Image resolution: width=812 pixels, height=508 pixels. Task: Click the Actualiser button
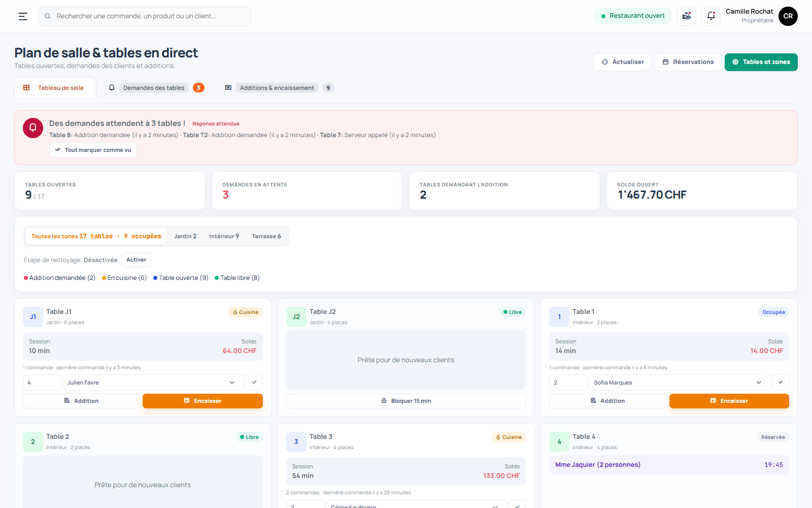click(x=623, y=62)
